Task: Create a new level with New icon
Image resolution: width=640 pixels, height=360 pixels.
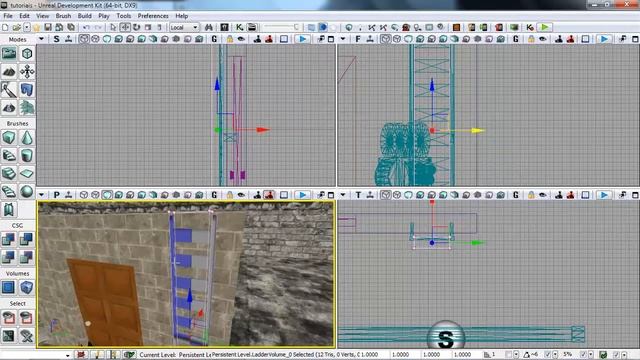Action: coord(5,27)
